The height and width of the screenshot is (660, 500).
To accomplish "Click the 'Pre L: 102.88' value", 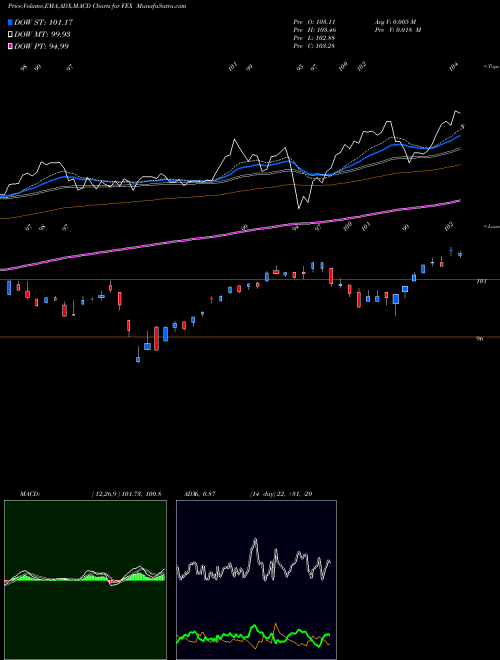I will coord(314,38).
